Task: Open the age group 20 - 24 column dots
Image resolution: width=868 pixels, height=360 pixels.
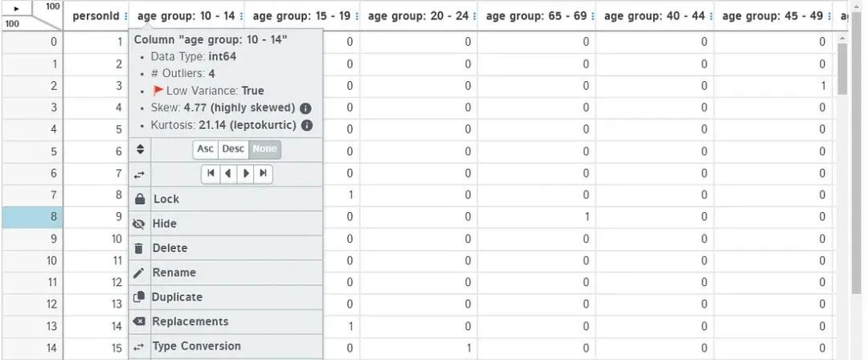Action: point(474,16)
